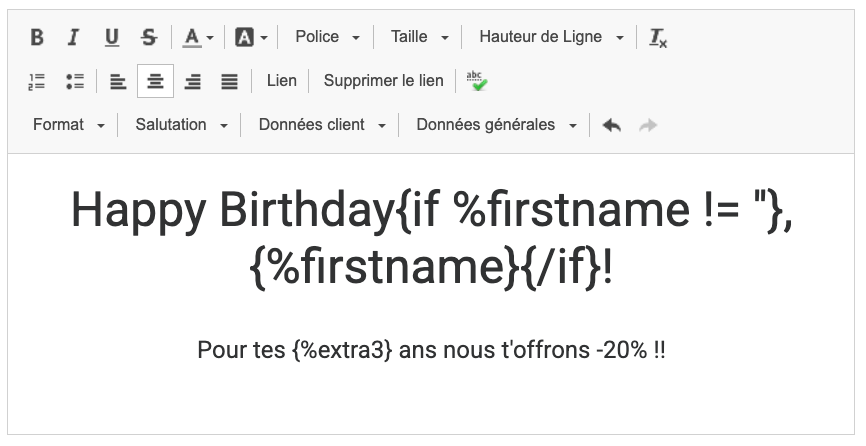Open the Salutation menu
This screenshot has height=446, width=866.
tap(181, 125)
